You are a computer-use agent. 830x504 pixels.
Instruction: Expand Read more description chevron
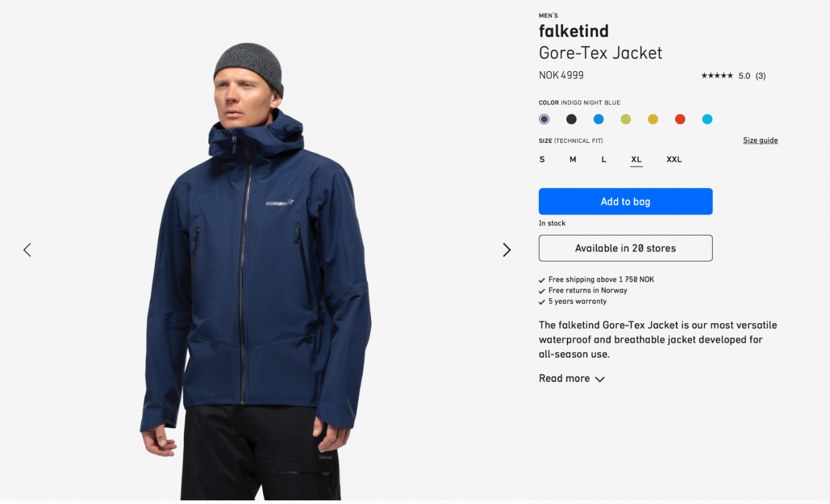(600, 379)
